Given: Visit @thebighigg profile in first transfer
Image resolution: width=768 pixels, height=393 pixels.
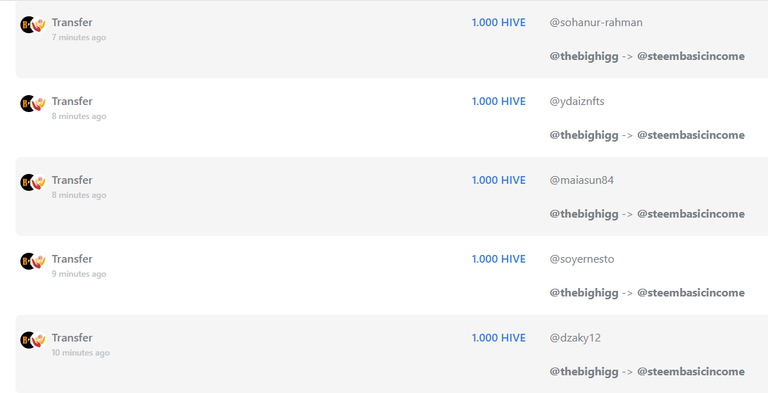Looking at the screenshot, I should coord(584,56).
